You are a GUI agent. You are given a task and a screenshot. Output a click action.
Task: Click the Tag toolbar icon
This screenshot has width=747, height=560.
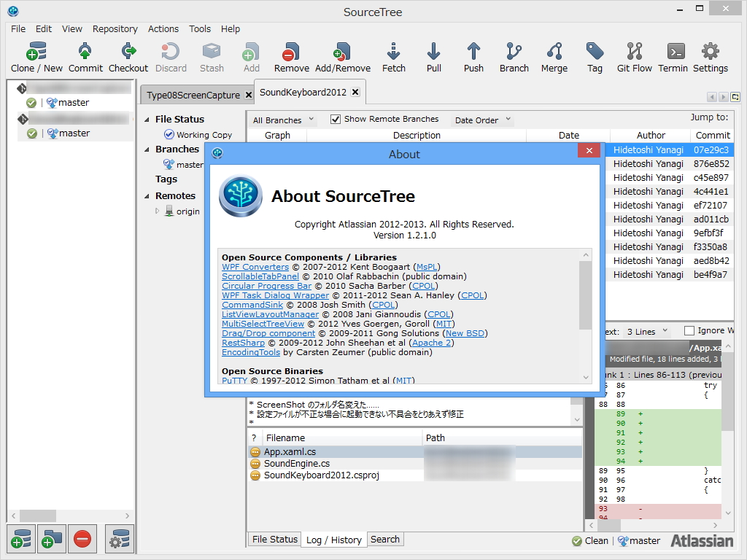coord(594,57)
